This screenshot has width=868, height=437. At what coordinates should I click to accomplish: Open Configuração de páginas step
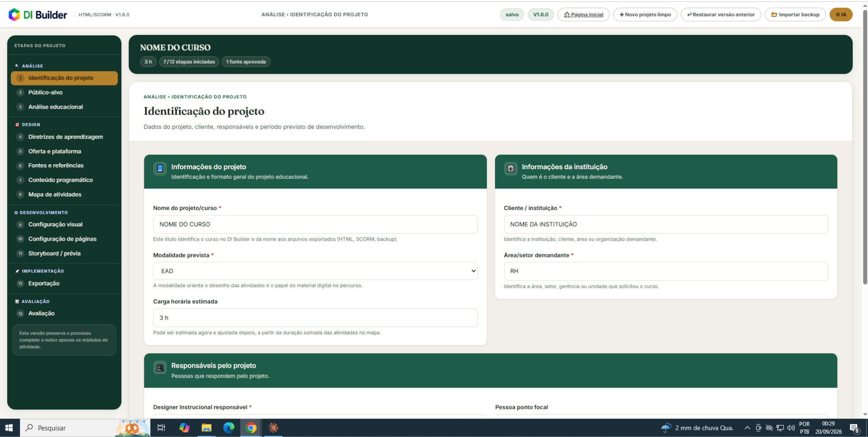click(64, 239)
